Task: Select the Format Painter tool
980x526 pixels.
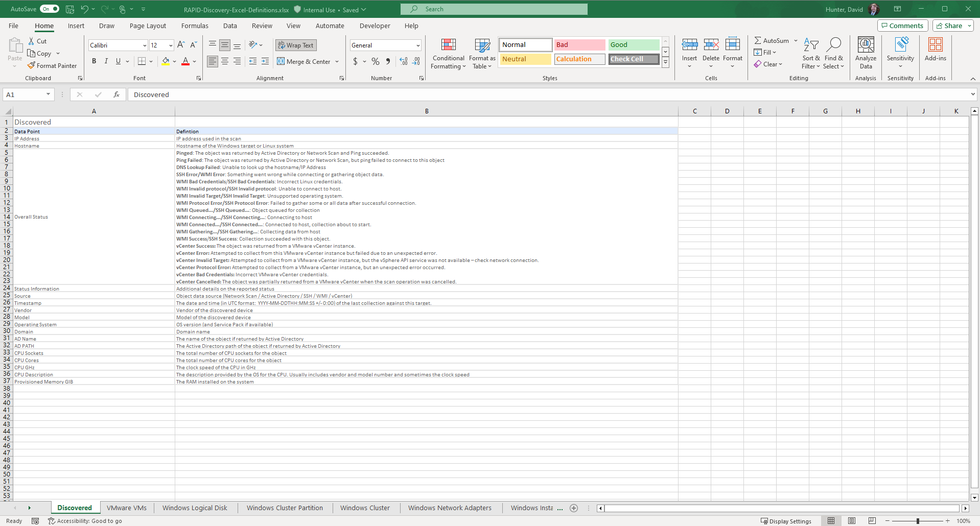Action: pos(53,65)
